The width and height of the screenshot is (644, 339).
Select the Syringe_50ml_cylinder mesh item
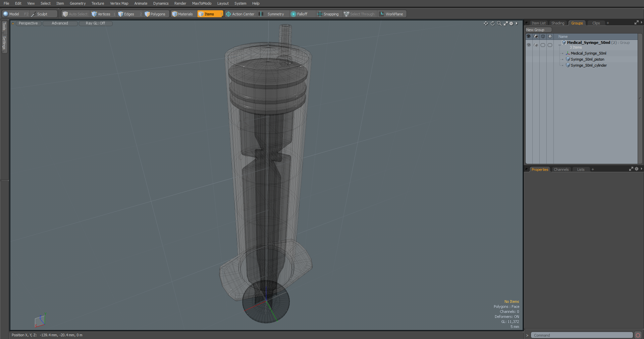tap(589, 65)
